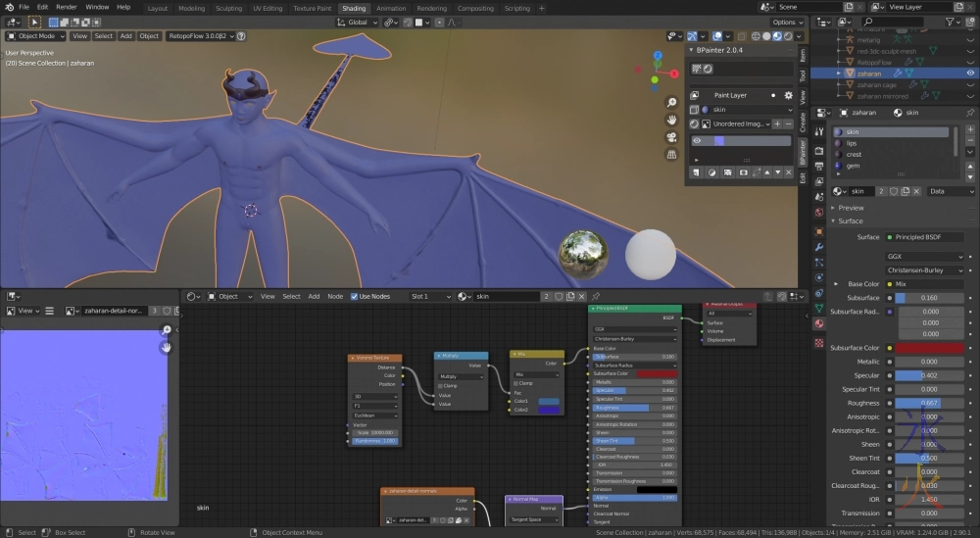The width and height of the screenshot is (980, 538).
Task: Click the red Subsurface Color swatch
Action: [928, 348]
